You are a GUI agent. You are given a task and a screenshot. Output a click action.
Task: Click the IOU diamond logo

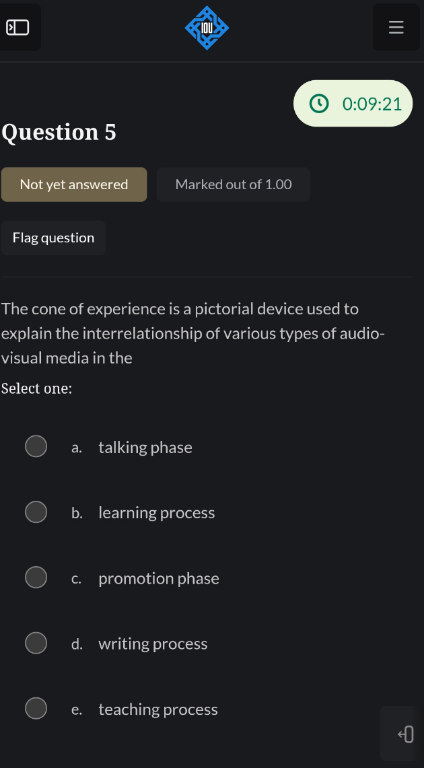tap(207, 27)
